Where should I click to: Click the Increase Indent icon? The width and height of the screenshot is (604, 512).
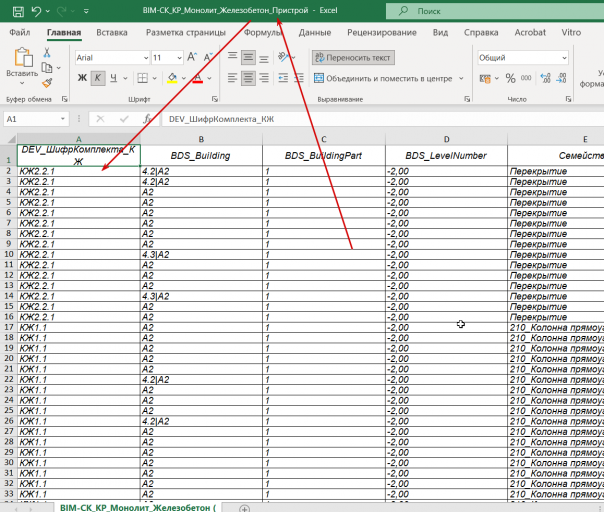(299, 78)
